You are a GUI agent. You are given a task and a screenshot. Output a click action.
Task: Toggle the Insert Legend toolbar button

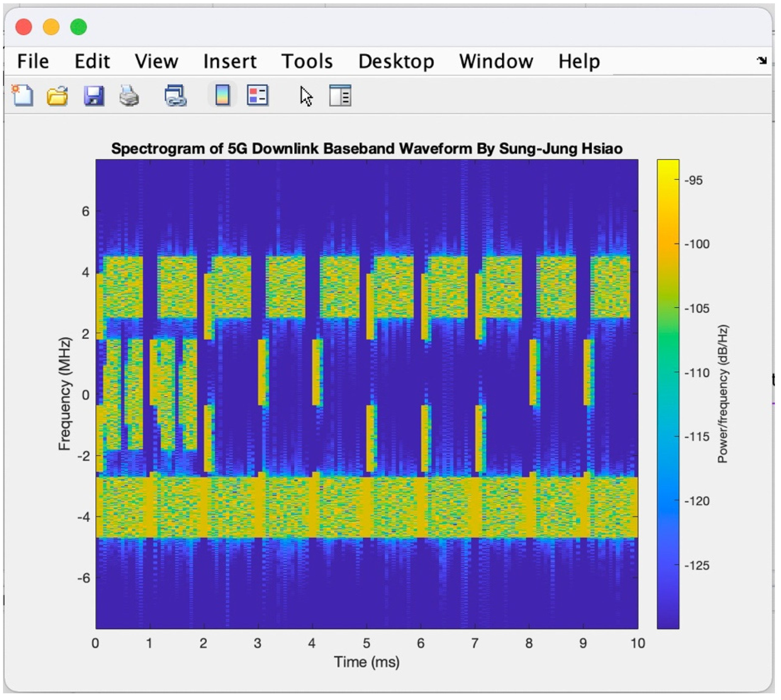257,95
